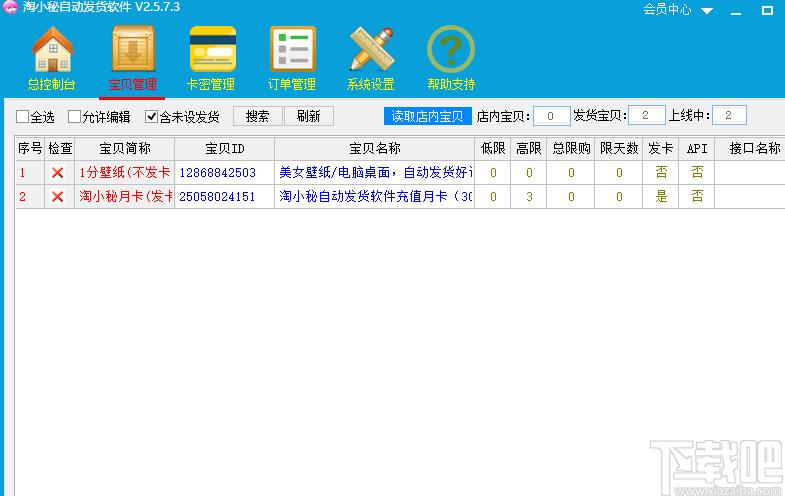Click API value 否 in row 1
The image size is (785, 496).
[697, 173]
